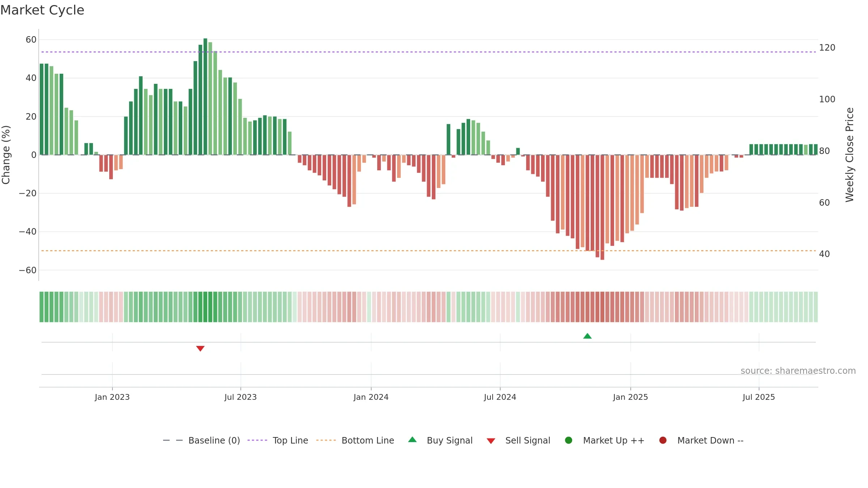Viewport: 868px width, 488px height.
Task: Click the 120 tick on price axis
Action: tap(827, 48)
